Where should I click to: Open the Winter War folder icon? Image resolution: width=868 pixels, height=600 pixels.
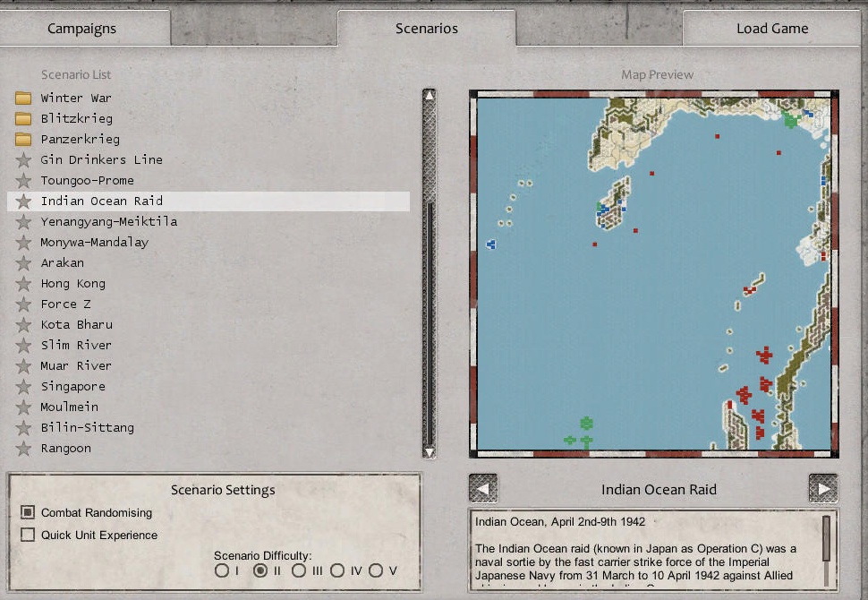[23, 99]
